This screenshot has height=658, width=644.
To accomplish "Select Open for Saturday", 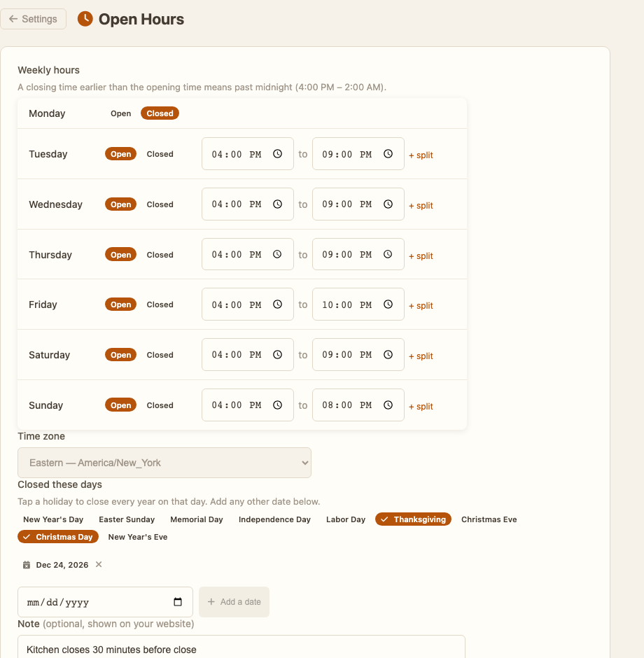I will (121, 355).
